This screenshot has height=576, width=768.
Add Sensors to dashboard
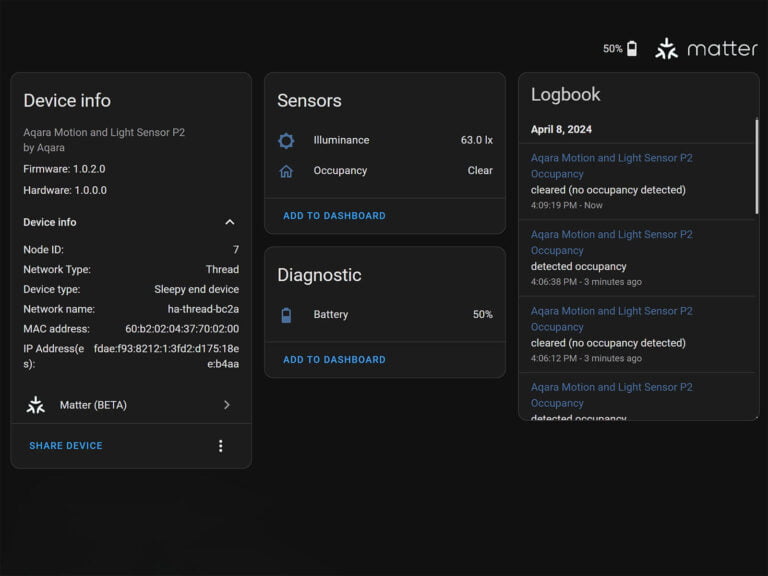tap(334, 216)
